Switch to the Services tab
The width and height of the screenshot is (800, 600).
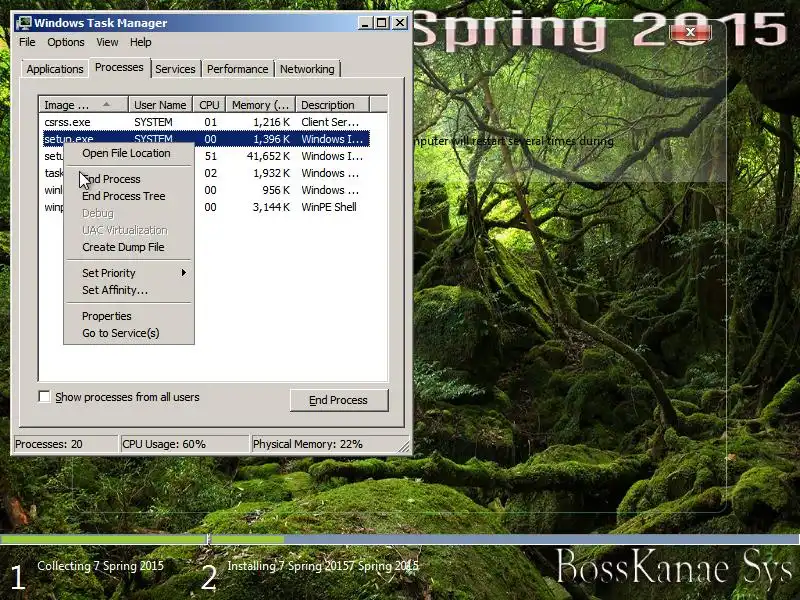[175, 69]
